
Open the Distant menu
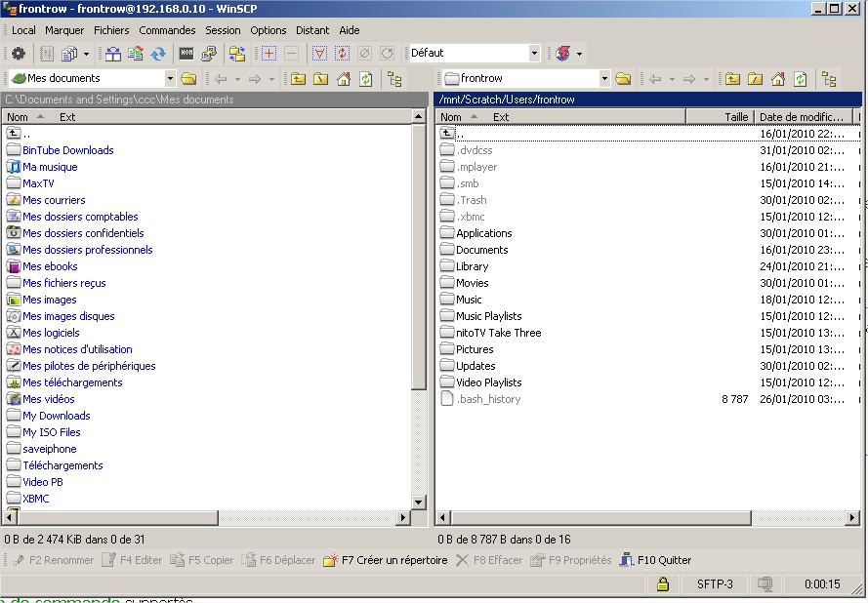[312, 30]
